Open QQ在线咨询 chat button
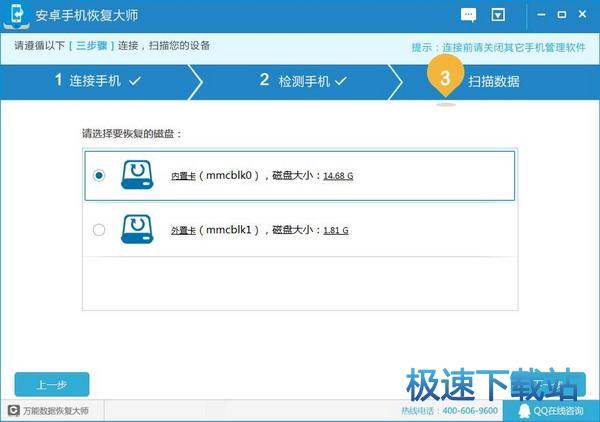 coord(551,411)
